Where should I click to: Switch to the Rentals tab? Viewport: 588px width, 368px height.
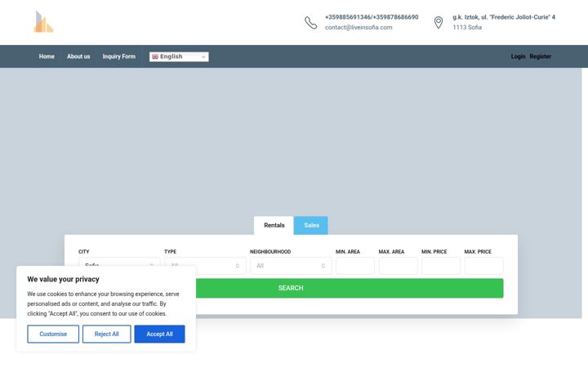(274, 226)
